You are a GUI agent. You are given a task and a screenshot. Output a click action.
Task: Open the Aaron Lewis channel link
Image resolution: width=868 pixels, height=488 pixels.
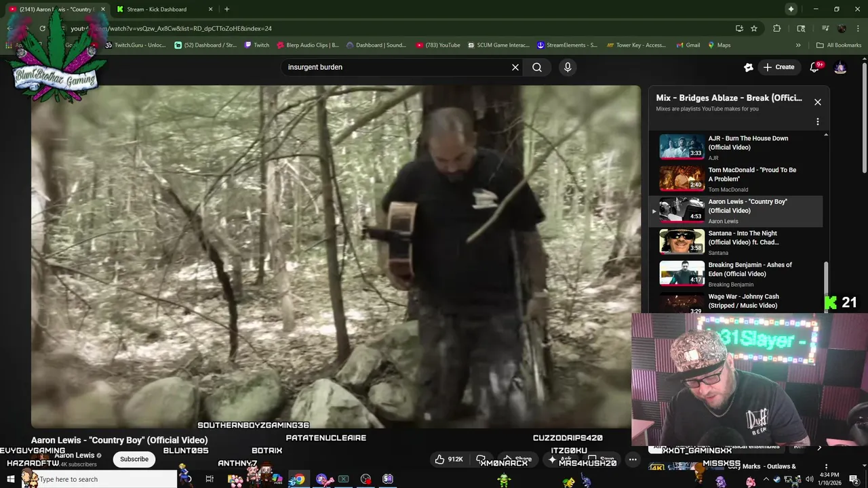coord(75,455)
